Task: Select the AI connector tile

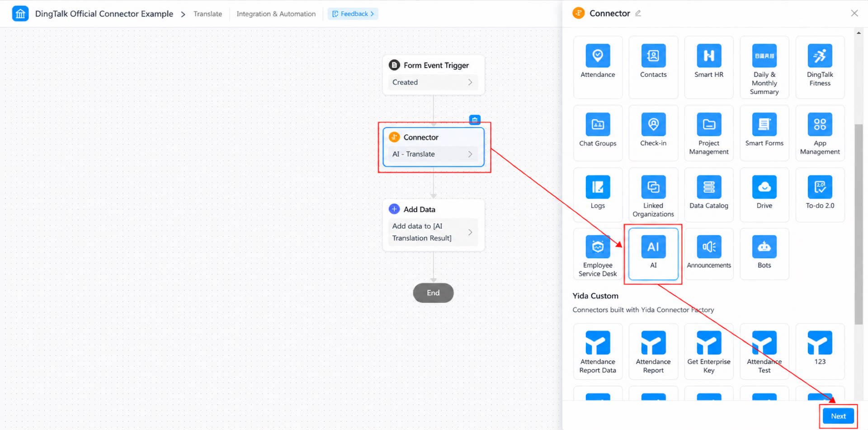Action: pyautogui.click(x=653, y=254)
